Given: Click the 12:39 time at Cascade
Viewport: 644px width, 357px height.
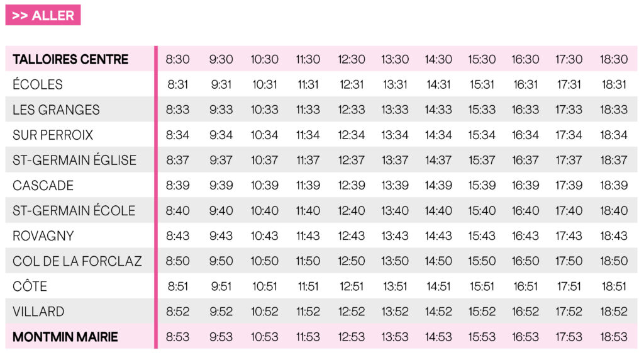Looking at the screenshot, I should (352, 186).
